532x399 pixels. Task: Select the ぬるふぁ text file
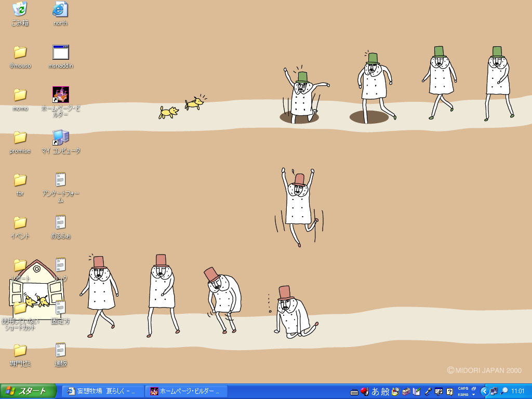[x=61, y=228]
